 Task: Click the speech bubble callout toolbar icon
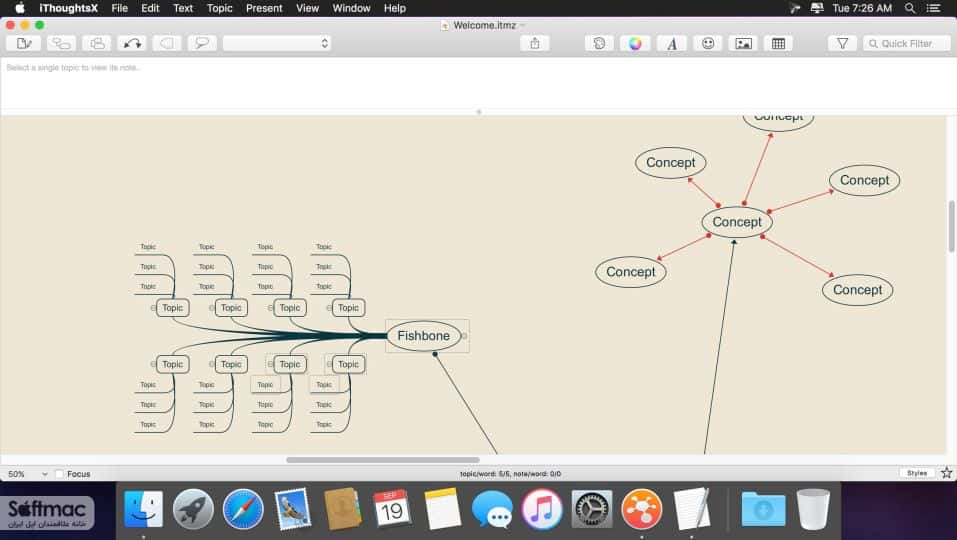point(202,43)
